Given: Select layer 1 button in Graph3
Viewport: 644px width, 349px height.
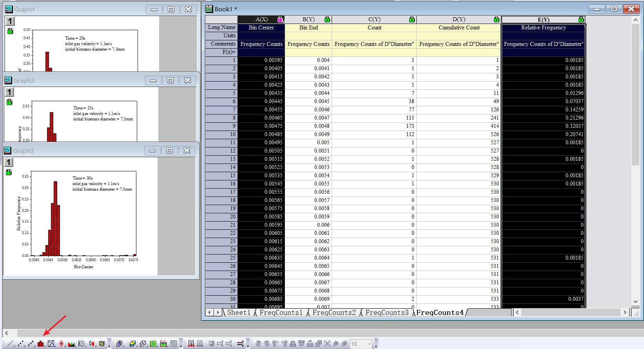Looking at the screenshot, I should [x=9, y=162].
